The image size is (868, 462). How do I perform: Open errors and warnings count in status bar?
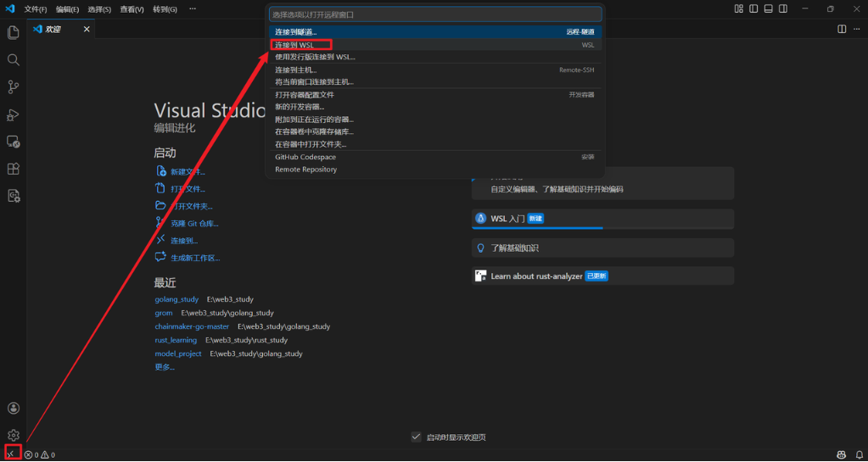[40, 455]
